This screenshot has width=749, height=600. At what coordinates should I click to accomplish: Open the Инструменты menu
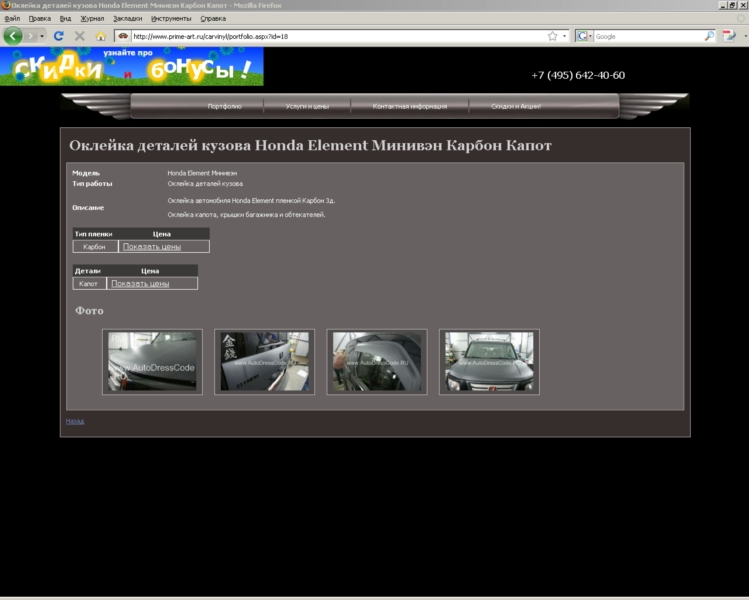(x=171, y=19)
